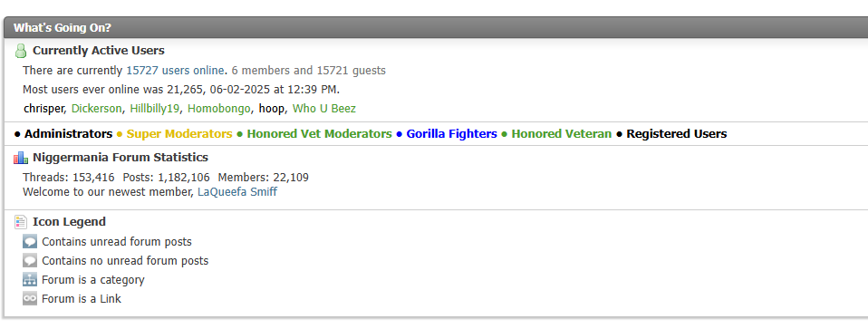Open Hillbilly19's profile link

pos(154,109)
